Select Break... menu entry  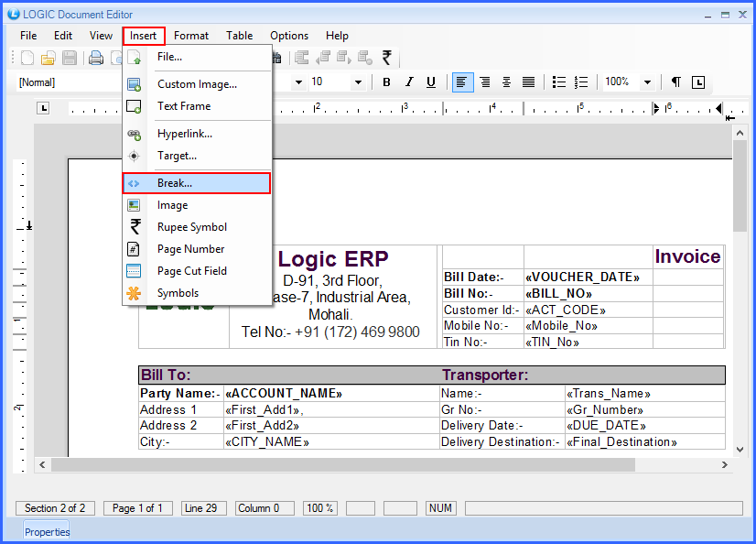tap(197, 183)
